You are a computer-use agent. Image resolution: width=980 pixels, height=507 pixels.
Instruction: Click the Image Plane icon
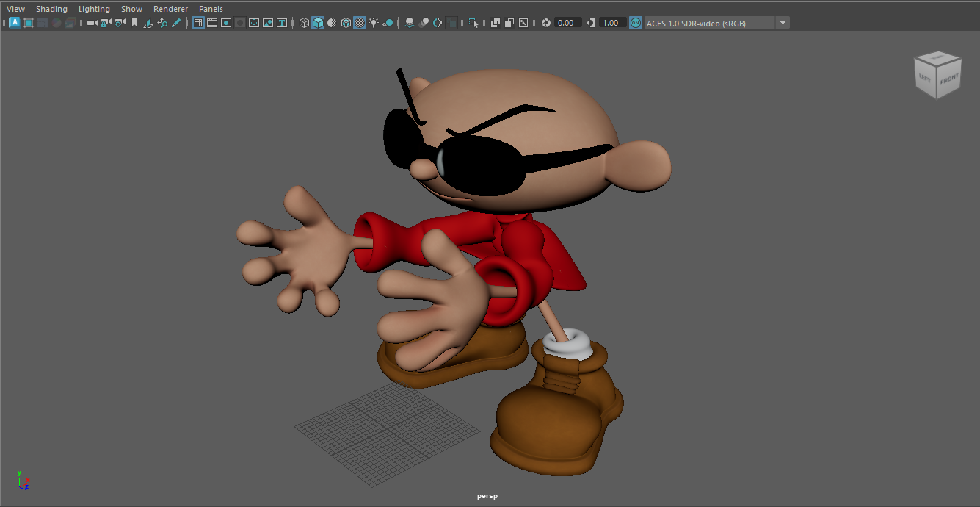[x=148, y=23]
